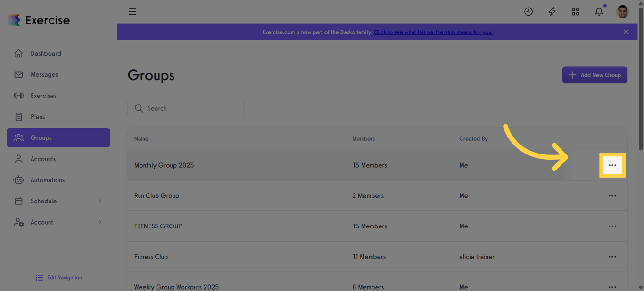Click your profile avatar picture
The width and height of the screenshot is (644, 291).
click(622, 11)
